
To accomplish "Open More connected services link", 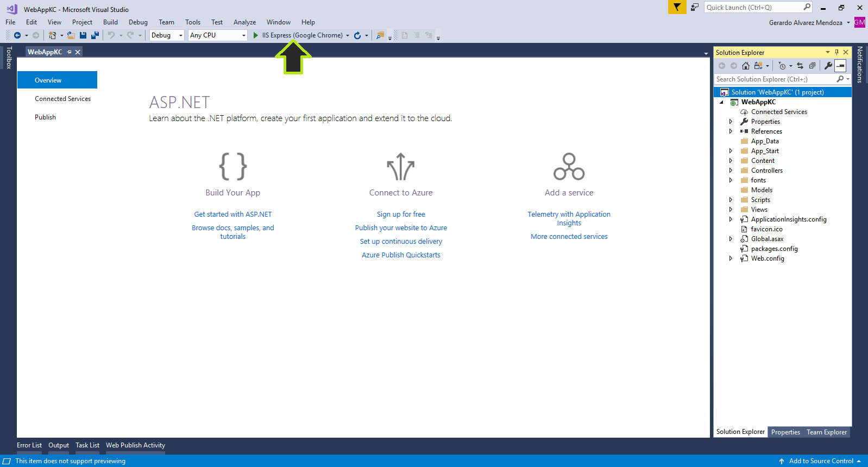I will (569, 237).
